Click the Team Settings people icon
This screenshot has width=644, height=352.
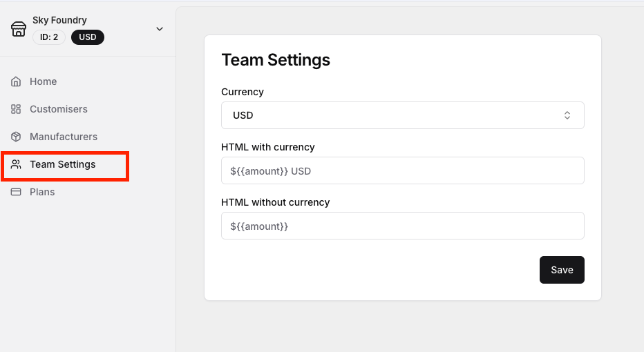point(16,164)
